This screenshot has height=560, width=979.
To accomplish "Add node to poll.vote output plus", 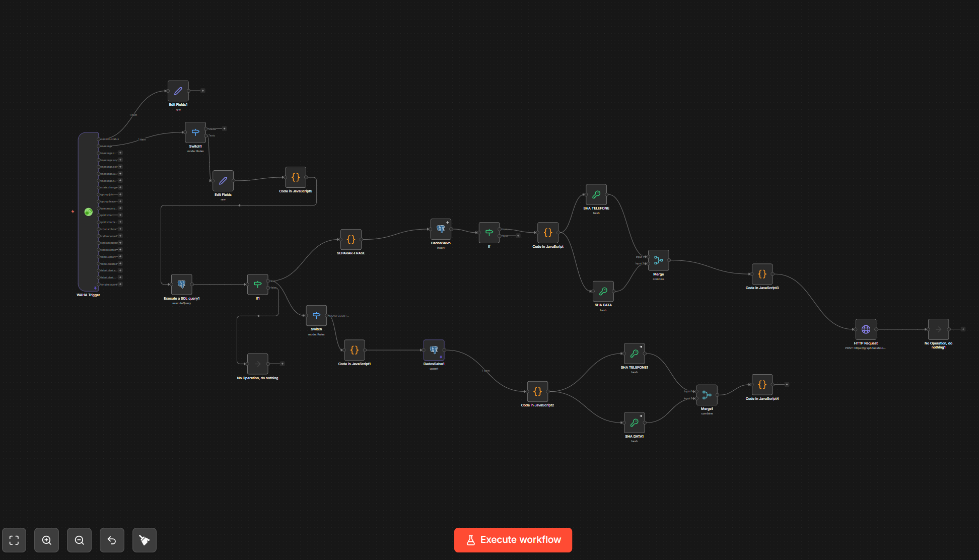I will 120,215.
